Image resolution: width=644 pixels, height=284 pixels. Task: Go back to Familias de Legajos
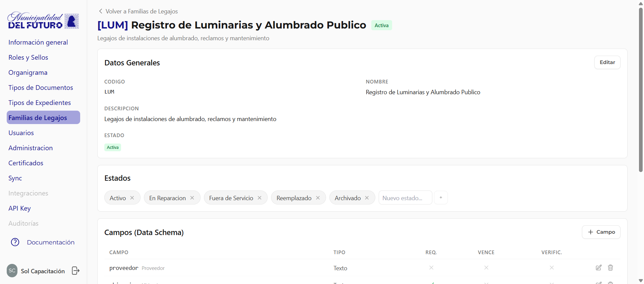coord(138,11)
